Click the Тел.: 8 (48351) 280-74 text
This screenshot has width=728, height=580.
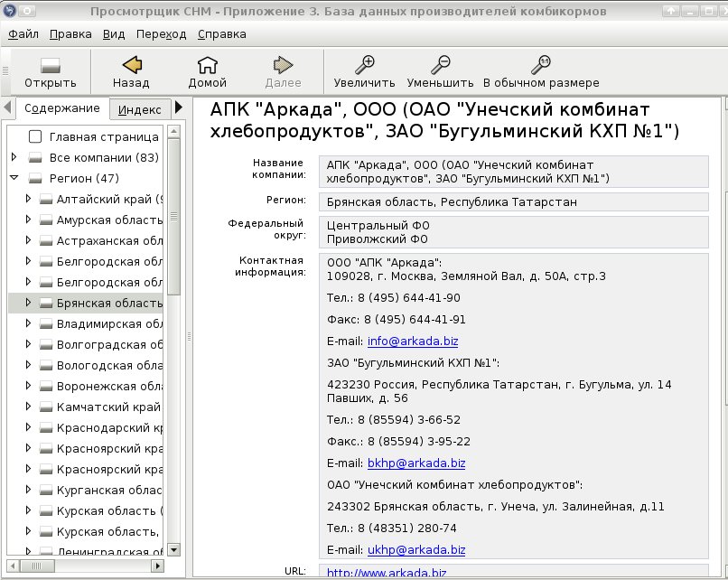[391, 528]
